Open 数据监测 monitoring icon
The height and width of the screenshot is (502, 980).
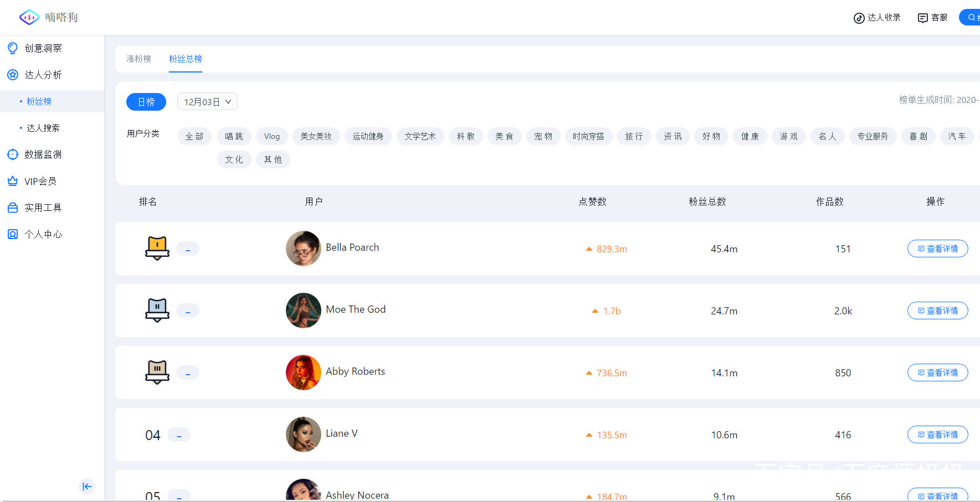[13, 154]
